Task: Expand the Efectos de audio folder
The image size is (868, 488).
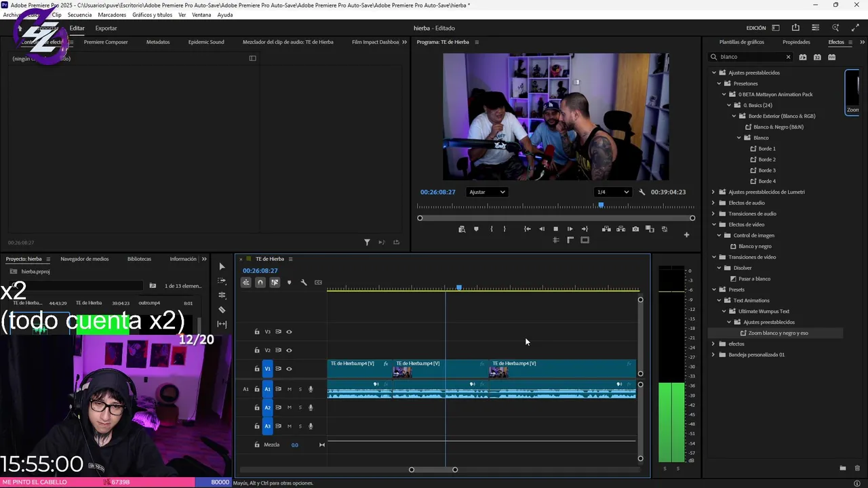Action: (713, 203)
